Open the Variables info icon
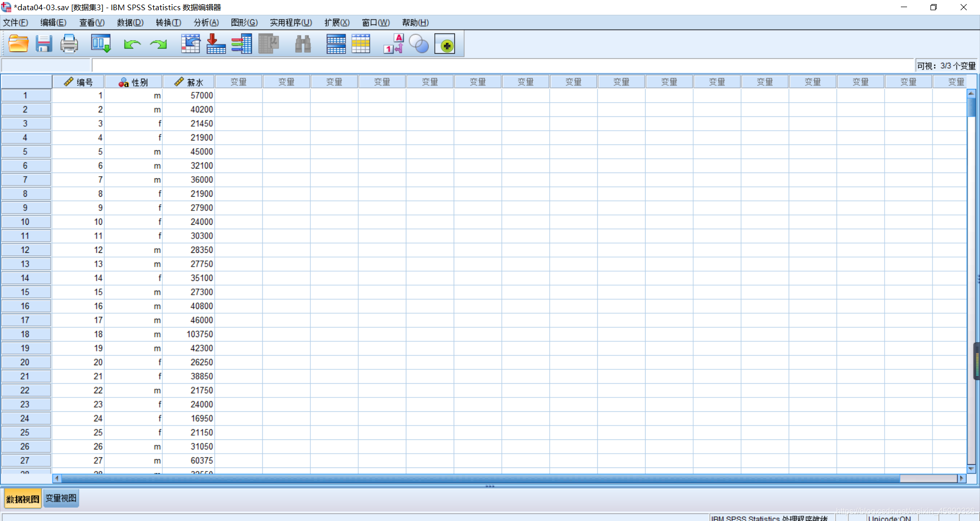The image size is (980, 521). [241, 44]
